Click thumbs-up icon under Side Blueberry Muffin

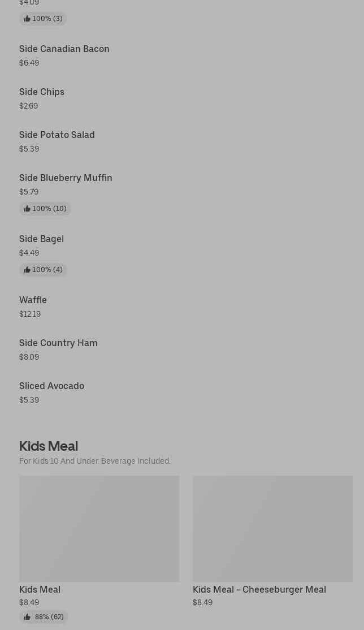(27, 209)
